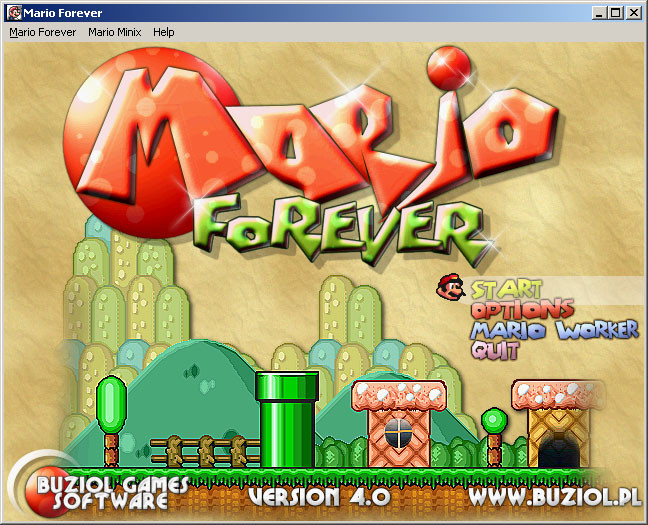Minimize the Mario Forever window
Image resolution: width=648 pixels, height=525 pixels.
tap(599, 13)
